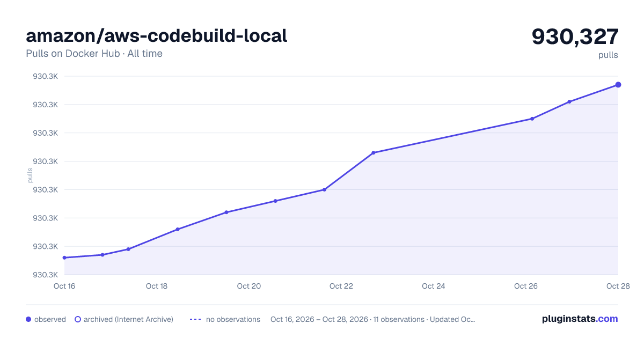Click the 'observed' legend label
The height and width of the screenshot is (338, 644).
pyautogui.click(x=50, y=319)
